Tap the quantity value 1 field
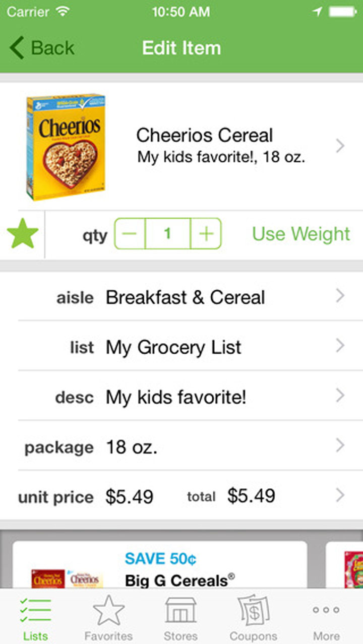The height and width of the screenshot is (644, 363). point(167,234)
